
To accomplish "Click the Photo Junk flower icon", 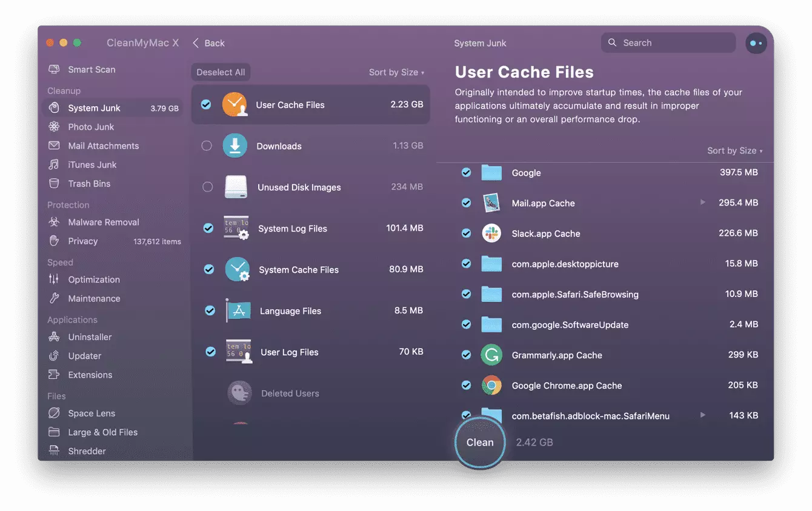I will coord(54,127).
